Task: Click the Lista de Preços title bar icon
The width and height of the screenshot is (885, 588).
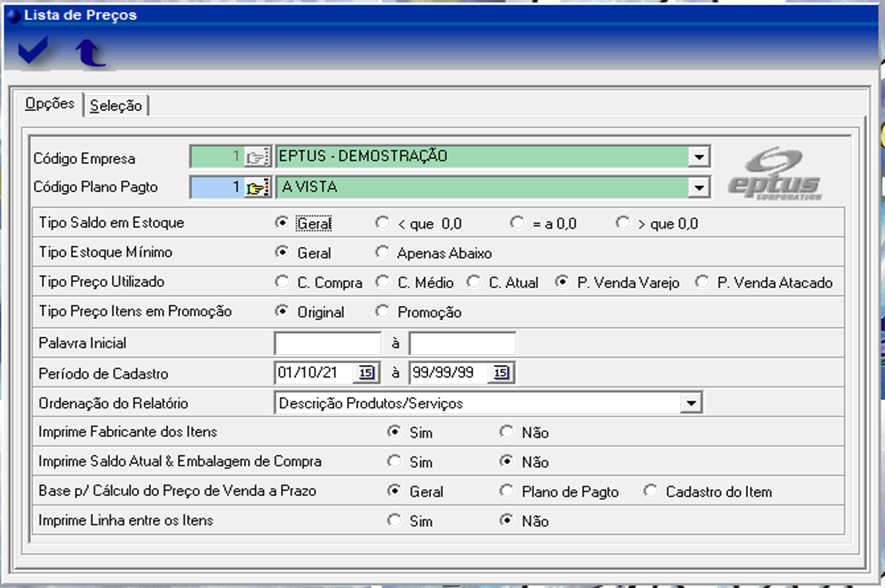Action: (12, 14)
